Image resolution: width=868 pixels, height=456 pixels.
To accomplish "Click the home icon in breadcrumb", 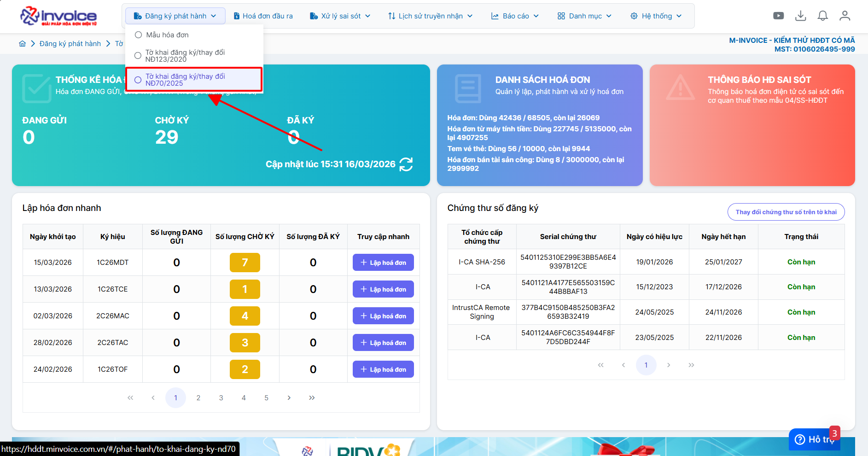I will coord(23,44).
